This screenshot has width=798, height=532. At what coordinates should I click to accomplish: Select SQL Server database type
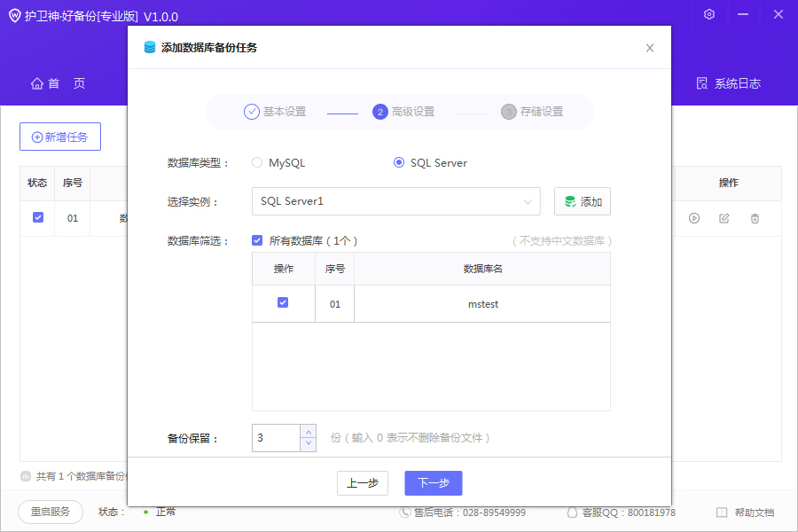pyautogui.click(x=430, y=163)
